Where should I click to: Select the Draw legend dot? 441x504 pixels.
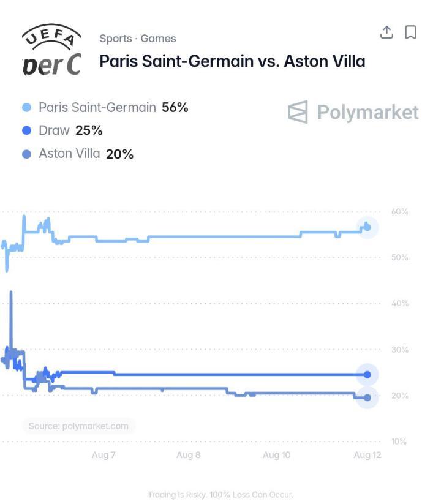pos(27,130)
